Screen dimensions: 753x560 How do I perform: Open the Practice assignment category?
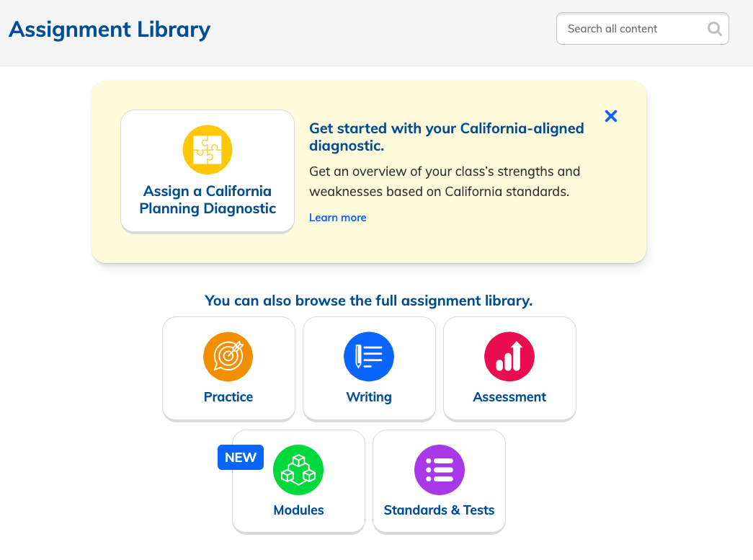pos(228,368)
